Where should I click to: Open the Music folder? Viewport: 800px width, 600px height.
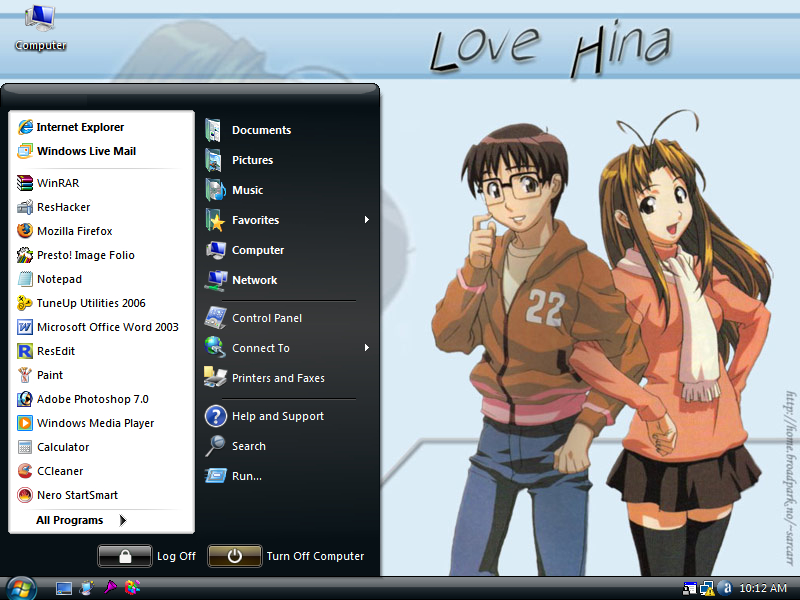pos(234,190)
